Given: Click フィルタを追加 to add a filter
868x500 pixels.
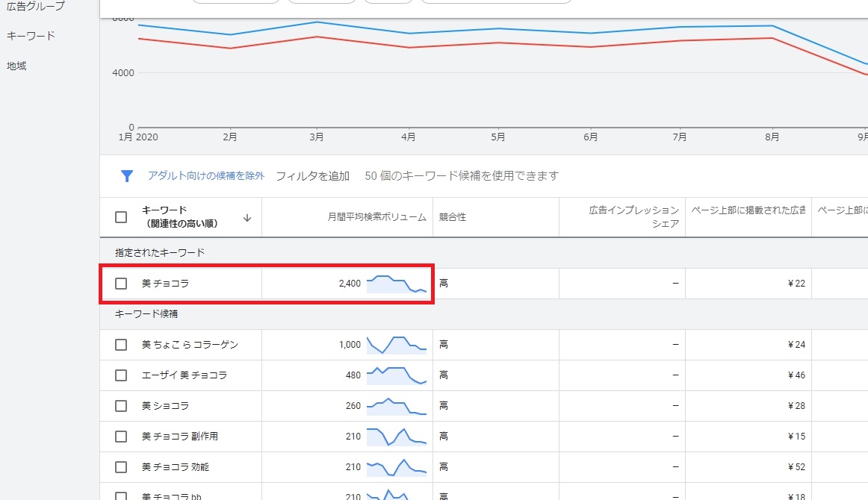Looking at the screenshot, I should point(312,176).
